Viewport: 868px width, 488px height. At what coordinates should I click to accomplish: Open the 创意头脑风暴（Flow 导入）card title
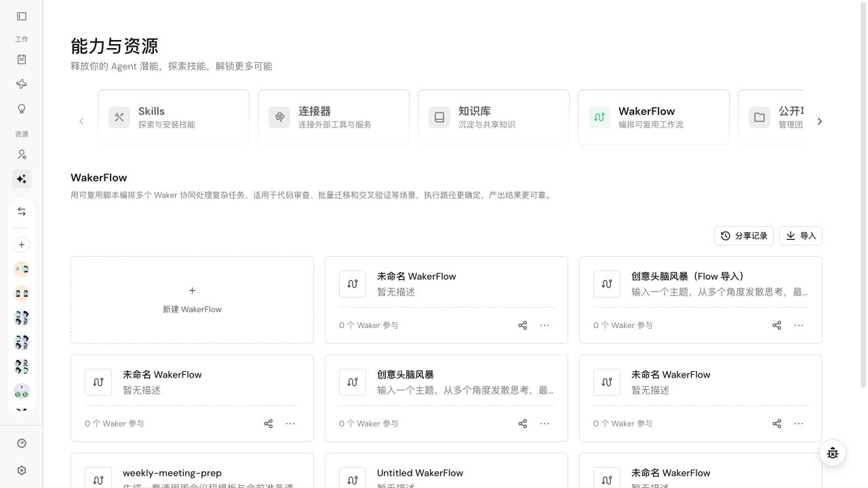pos(689,277)
